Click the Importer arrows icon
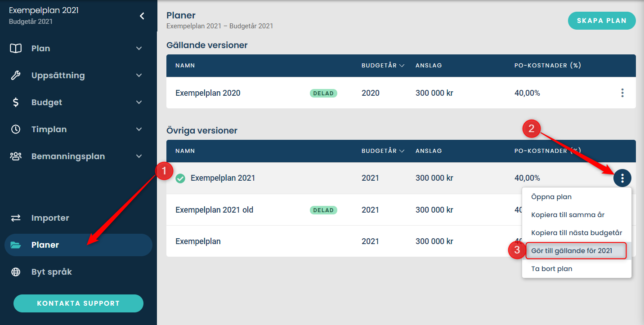The height and width of the screenshot is (325, 644). point(16,218)
